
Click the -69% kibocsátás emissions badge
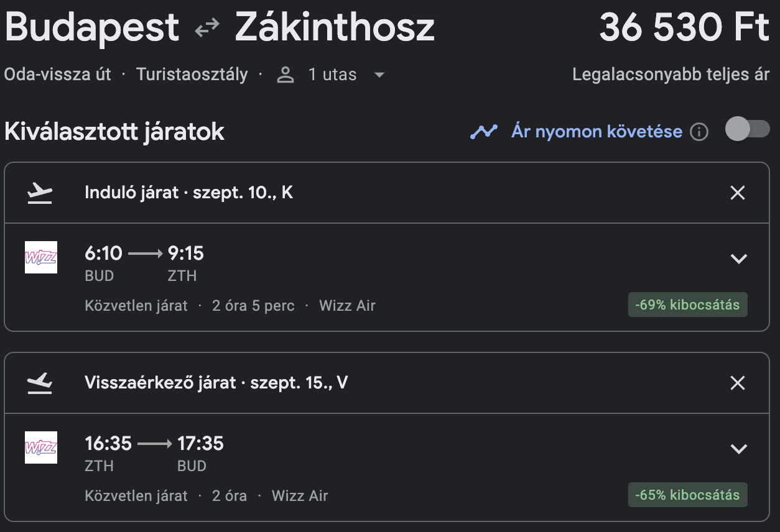[687, 305]
